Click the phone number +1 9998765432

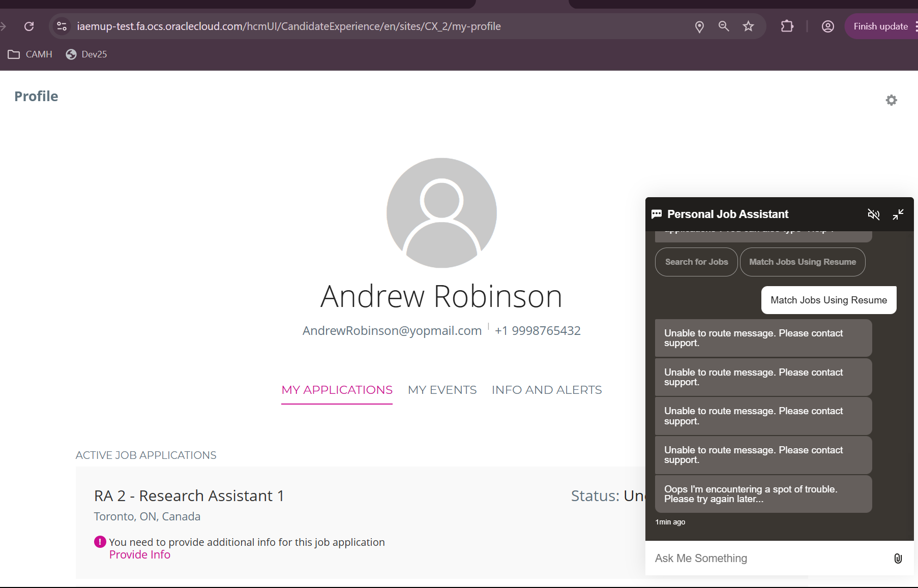[x=538, y=330]
